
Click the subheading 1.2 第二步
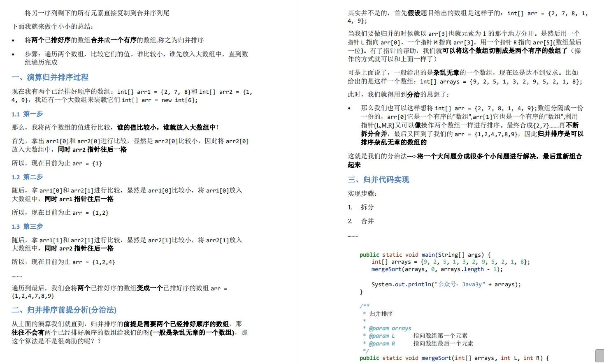[27, 177]
